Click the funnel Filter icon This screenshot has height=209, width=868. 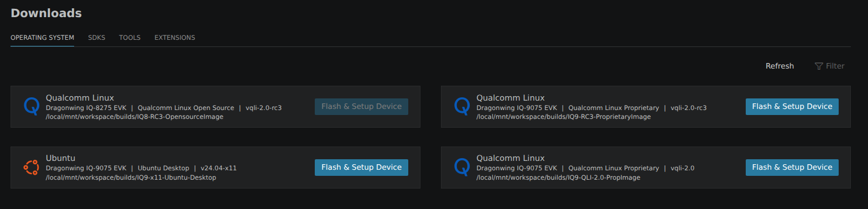pyautogui.click(x=819, y=66)
